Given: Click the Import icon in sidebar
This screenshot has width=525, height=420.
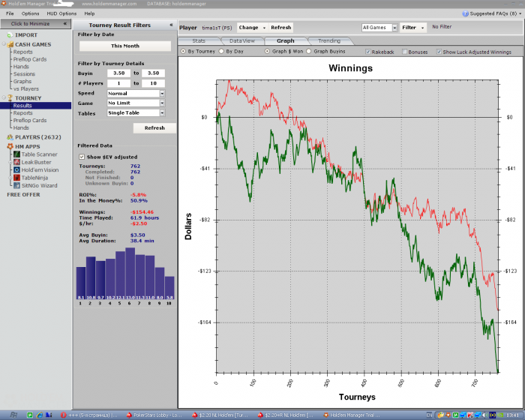Looking at the screenshot, I should point(10,34).
